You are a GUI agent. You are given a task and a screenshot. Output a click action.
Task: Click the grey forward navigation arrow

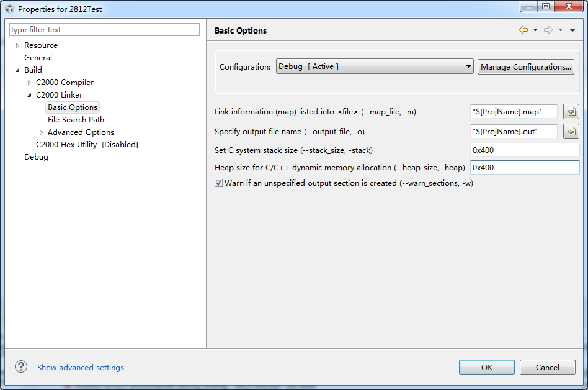coord(548,30)
